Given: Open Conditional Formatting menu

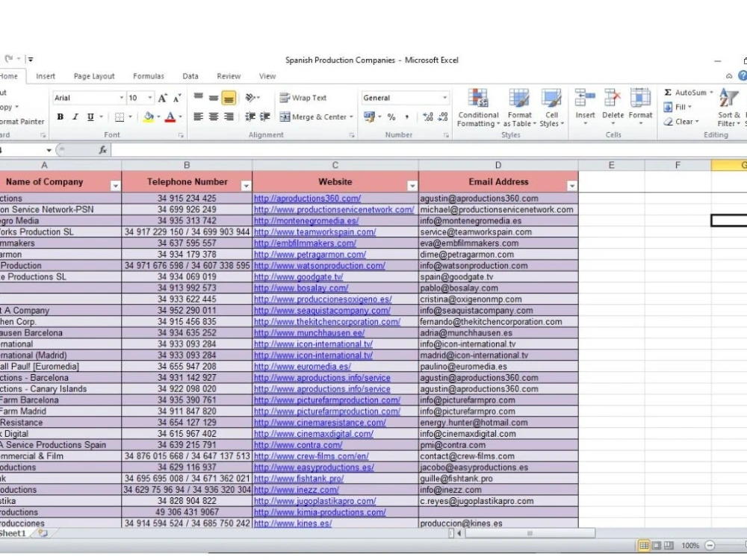Looking at the screenshot, I should [x=478, y=108].
